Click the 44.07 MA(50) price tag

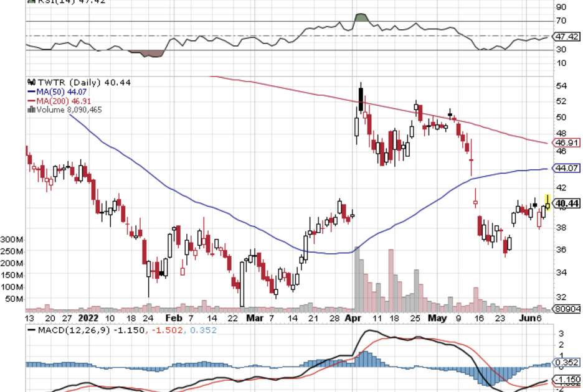566,168
